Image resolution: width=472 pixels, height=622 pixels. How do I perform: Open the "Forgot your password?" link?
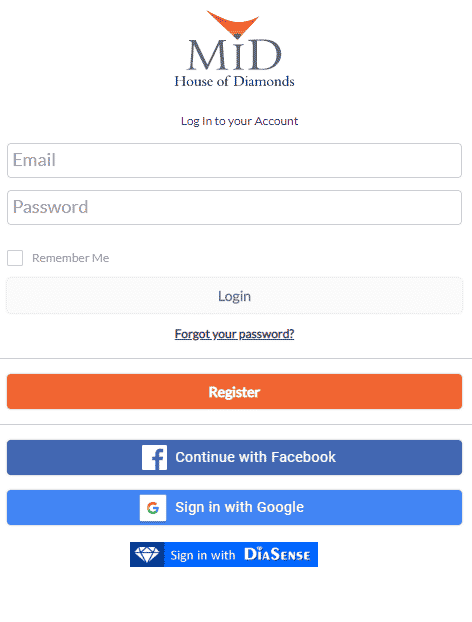(x=234, y=334)
